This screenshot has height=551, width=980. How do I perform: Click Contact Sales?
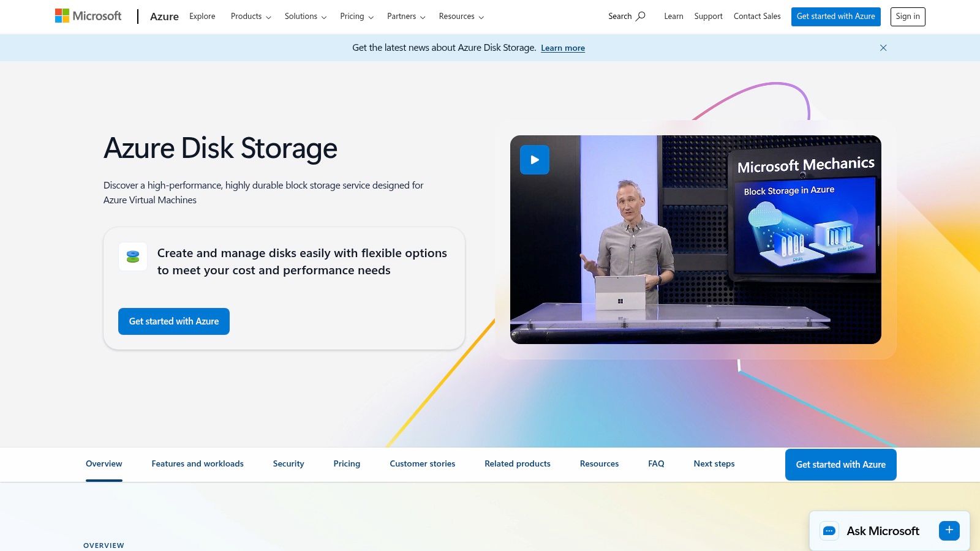pyautogui.click(x=757, y=17)
